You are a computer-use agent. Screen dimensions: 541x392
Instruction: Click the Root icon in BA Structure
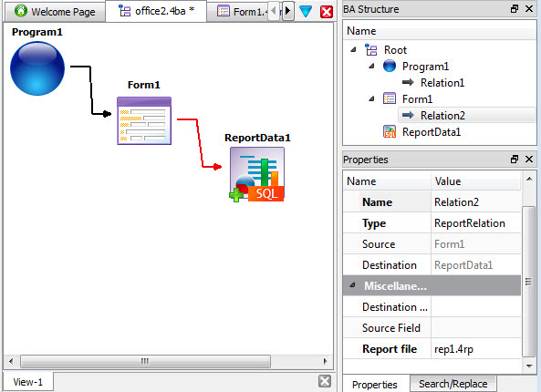[x=371, y=50]
